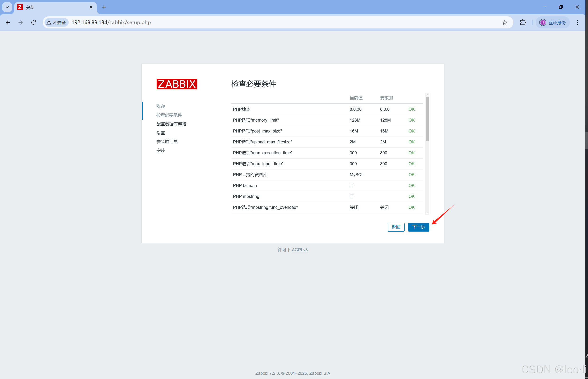The width and height of the screenshot is (588, 379).
Task: Close the 安装 browser tab
Action: (x=91, y=7)
